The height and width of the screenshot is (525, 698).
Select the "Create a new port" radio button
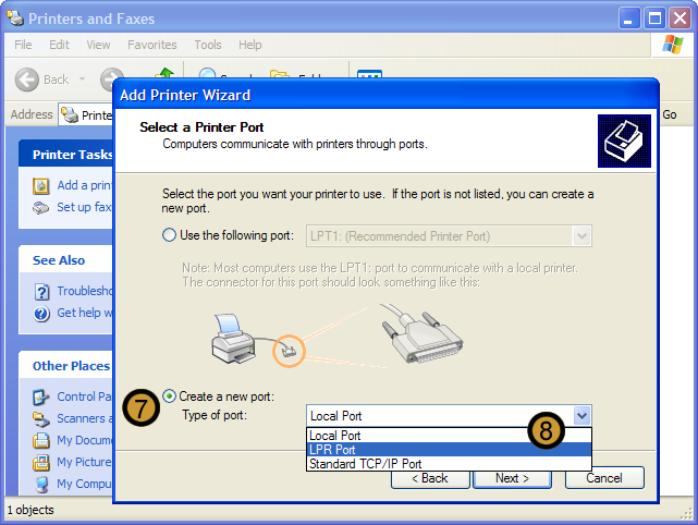click(x=169, y=396)
